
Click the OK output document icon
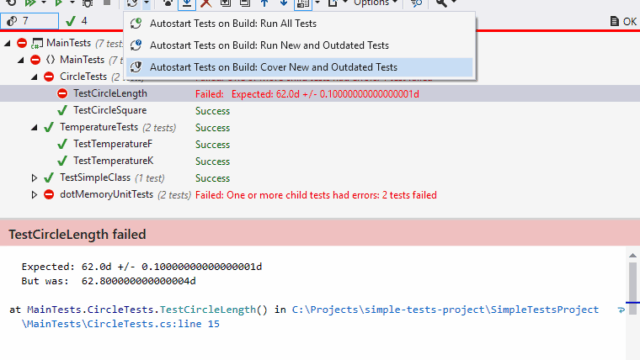(614, 21)
